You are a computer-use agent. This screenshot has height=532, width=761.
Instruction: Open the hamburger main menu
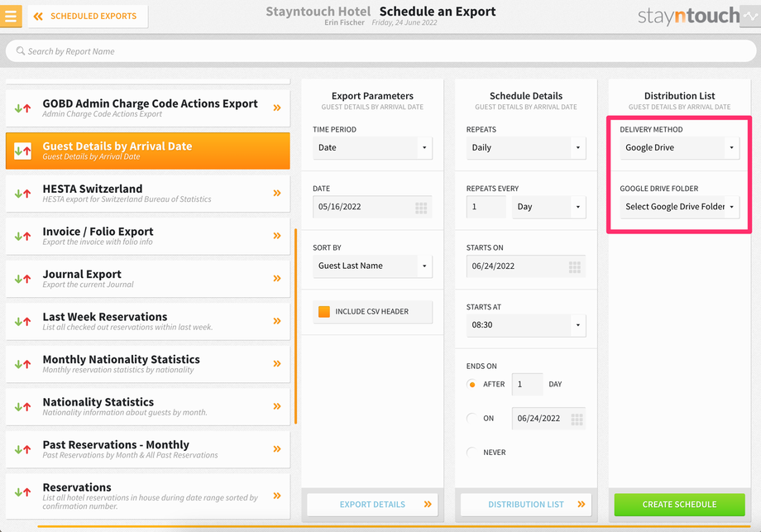(11, 16)
